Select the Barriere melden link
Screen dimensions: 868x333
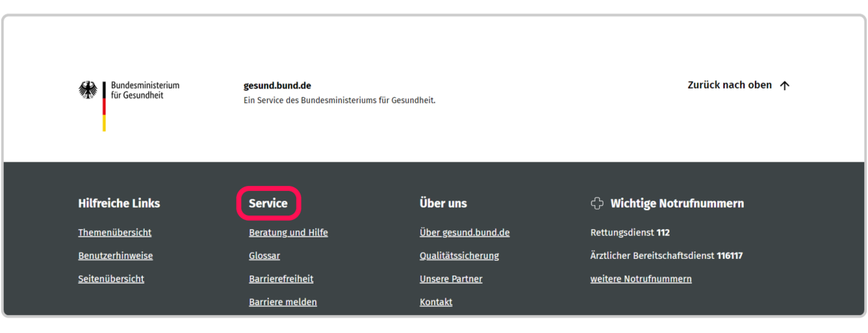[x=283, y=302]
